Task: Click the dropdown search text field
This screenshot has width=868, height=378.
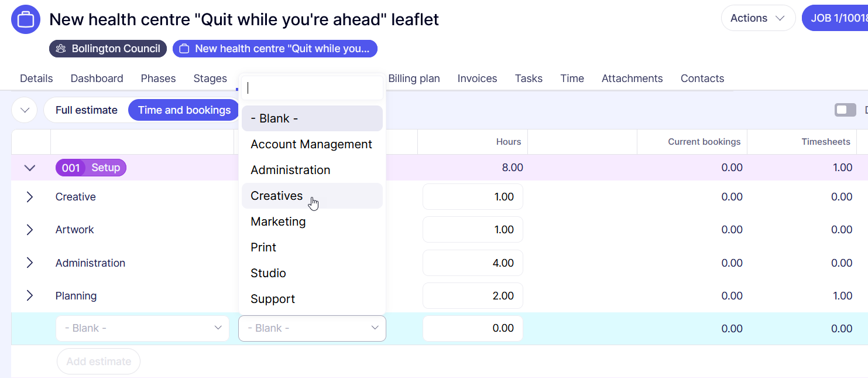Action: (x=312, y=88)
